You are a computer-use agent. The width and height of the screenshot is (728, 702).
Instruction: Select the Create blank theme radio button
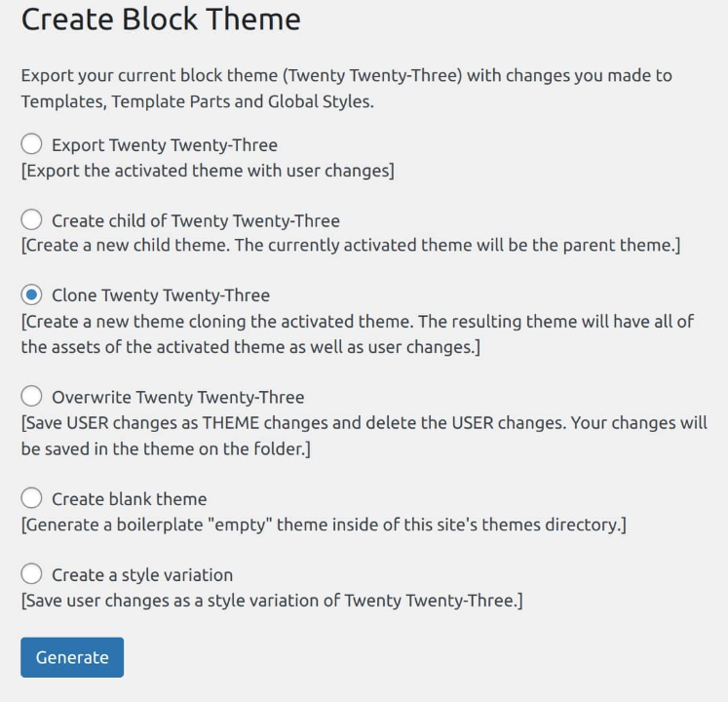coord(31,498)
